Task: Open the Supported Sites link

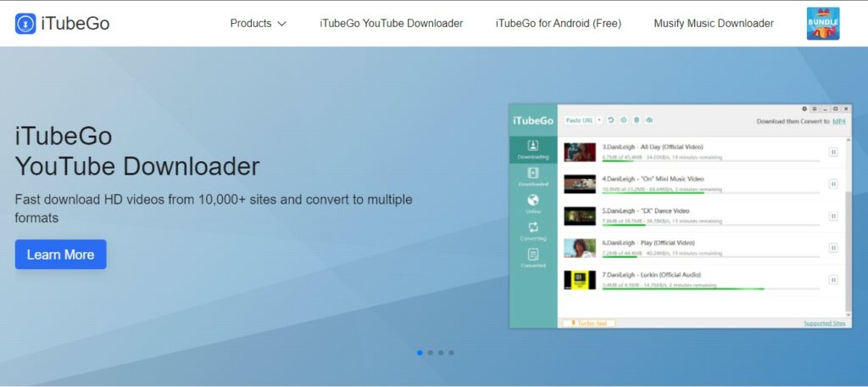Action: pos(824,323)
